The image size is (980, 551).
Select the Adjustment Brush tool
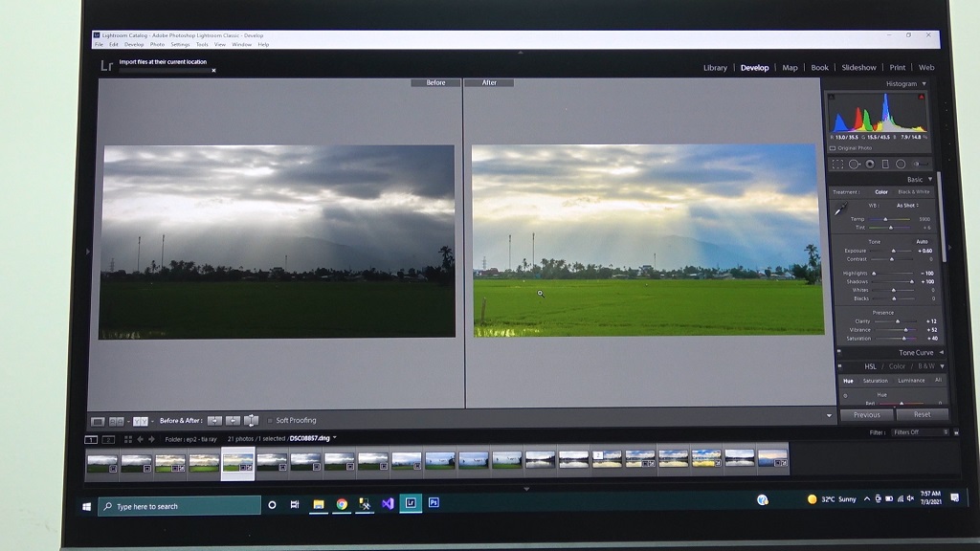920,165
